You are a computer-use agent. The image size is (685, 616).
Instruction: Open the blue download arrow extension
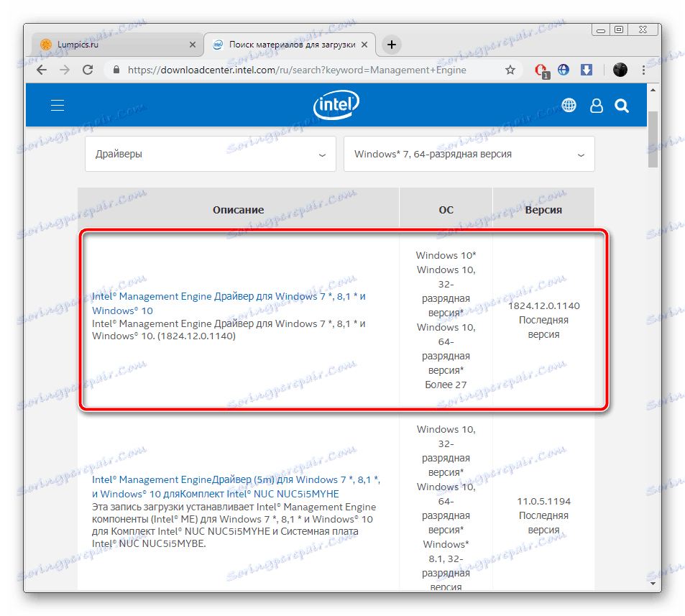[x=587, y=70]
